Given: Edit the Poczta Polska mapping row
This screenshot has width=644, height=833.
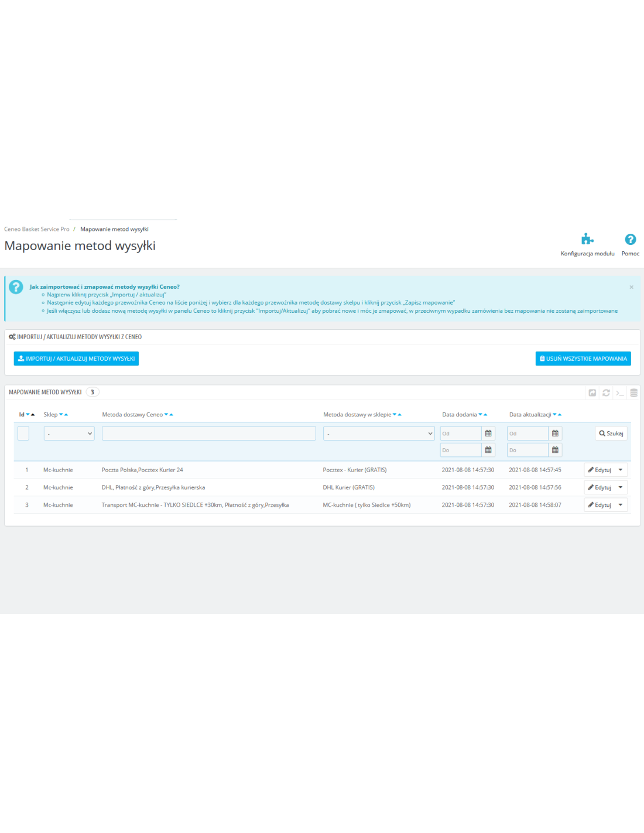Looking at the screenshot, I should [600, 470].
